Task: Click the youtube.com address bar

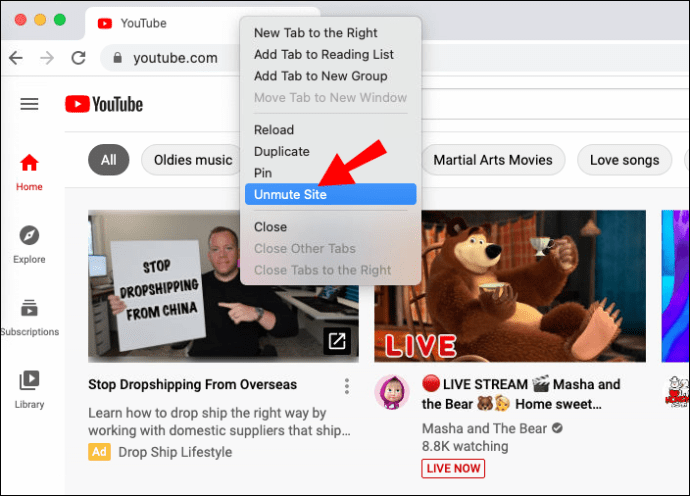Action: point(172,58)
